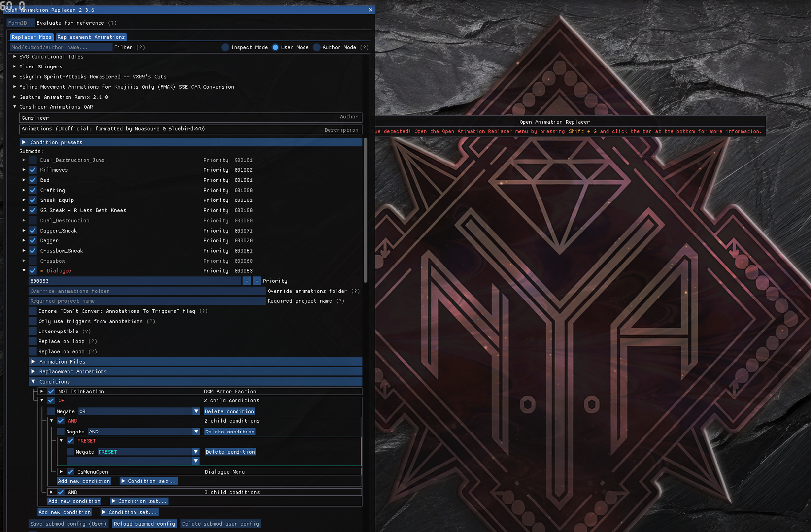Decrease priority with minus button
Image resolution: width=811 pixels, height=532 pixels.
[247, 281]
